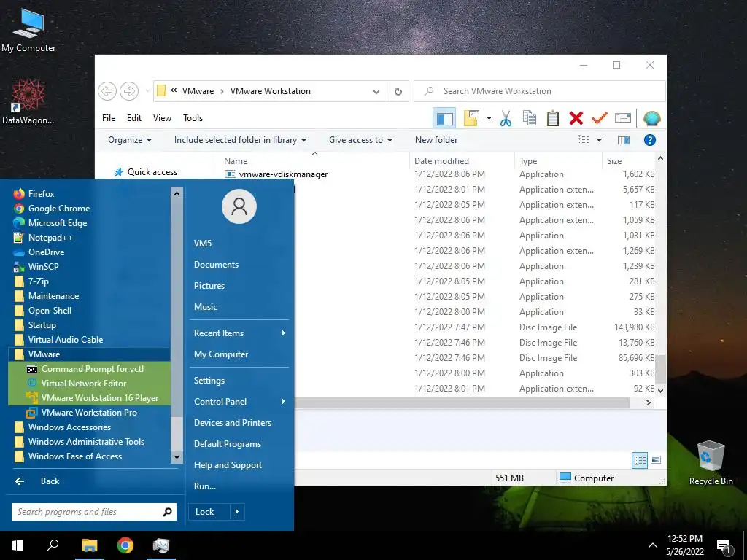Click the orange checkmark Properties icon
Image resolution: width=747 pixels, height=560 pixels.
(x=600, y=117)
